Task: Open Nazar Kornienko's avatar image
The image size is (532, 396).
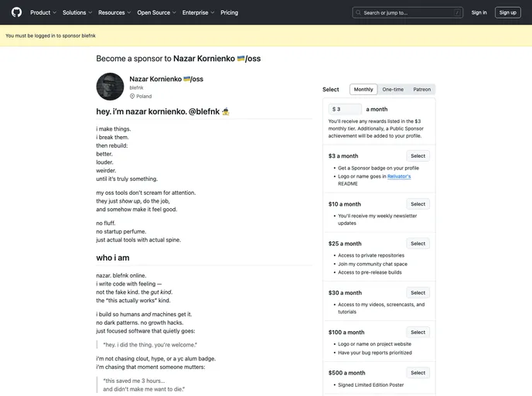Action: pyautogui.click(x=110, y=87)
